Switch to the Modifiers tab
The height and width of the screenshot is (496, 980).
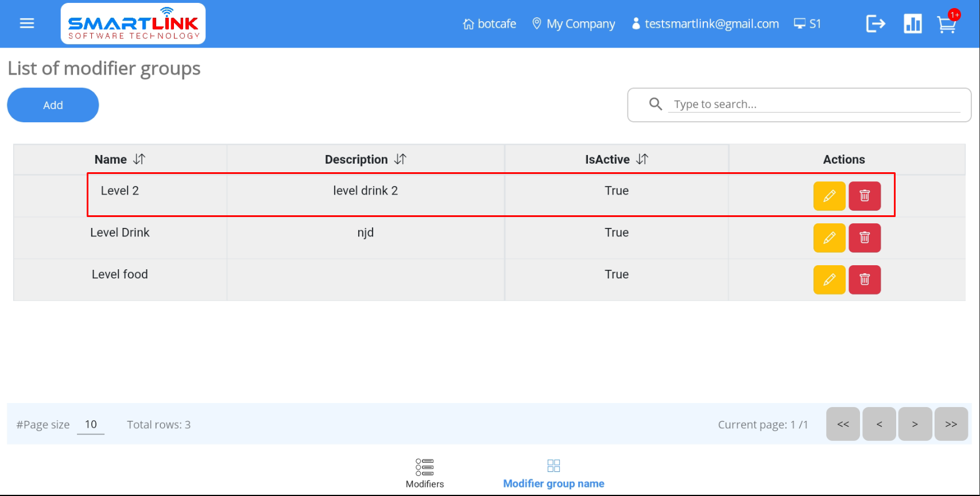[x=425, y=473]
